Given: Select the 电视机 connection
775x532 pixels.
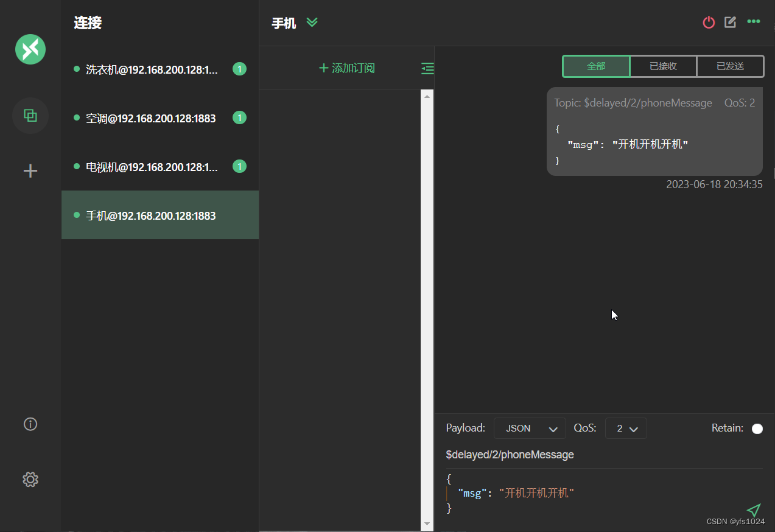Looking at the screenshot, I should tap(160, 167).
